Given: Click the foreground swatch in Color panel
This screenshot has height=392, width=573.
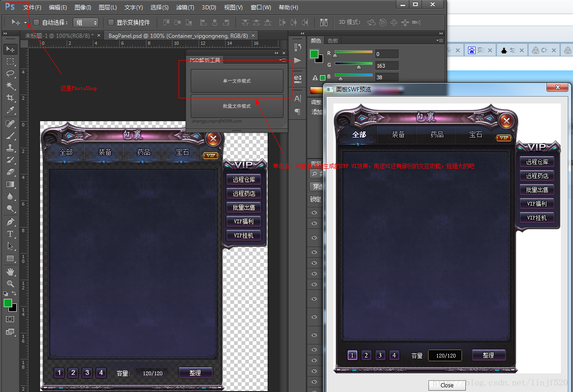Looking at the screenshot, I should [314, 54].
